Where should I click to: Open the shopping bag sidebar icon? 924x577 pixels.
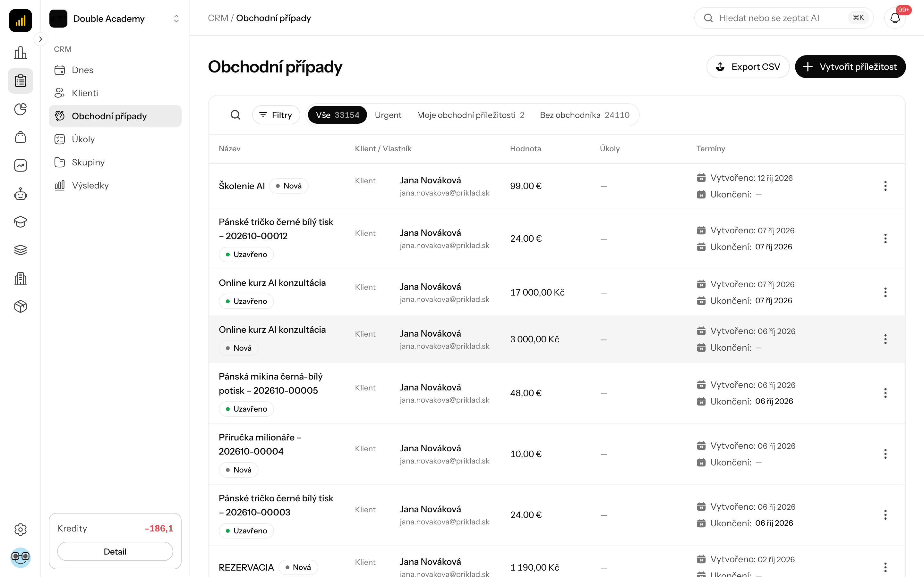click(x=20, y=137)
